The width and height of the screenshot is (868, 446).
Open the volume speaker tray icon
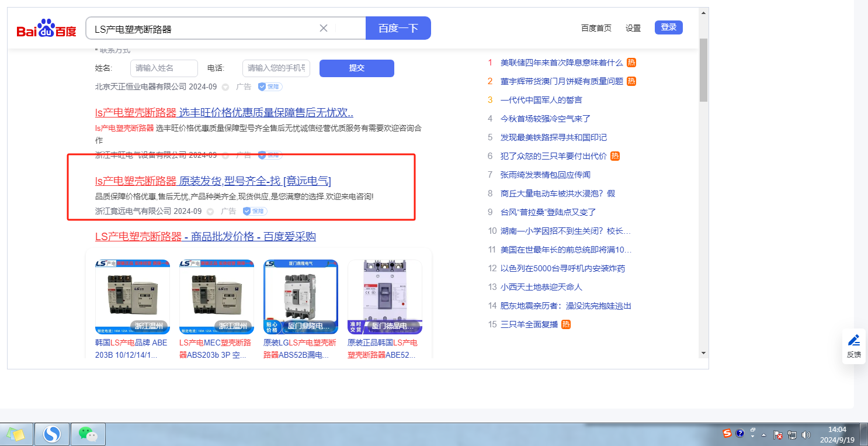pos(806,435)
